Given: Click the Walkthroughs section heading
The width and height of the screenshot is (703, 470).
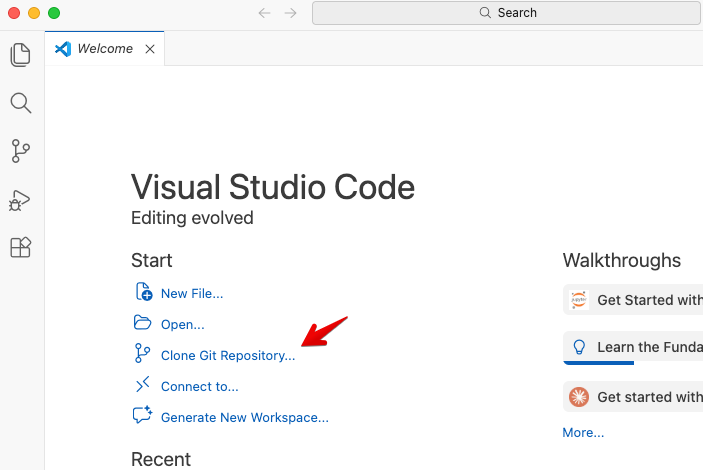Looking at the screenshot, I should point(622,261).
